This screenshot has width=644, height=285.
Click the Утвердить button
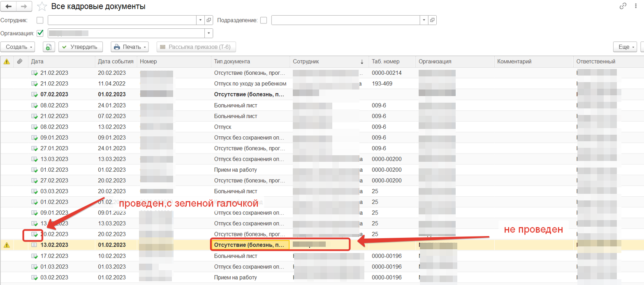tap(80, 47)
